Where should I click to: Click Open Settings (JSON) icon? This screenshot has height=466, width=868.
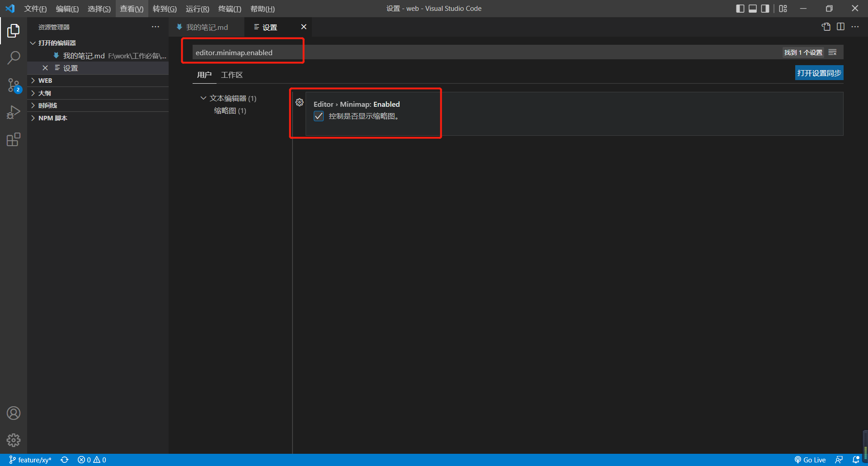coord(826,27)
